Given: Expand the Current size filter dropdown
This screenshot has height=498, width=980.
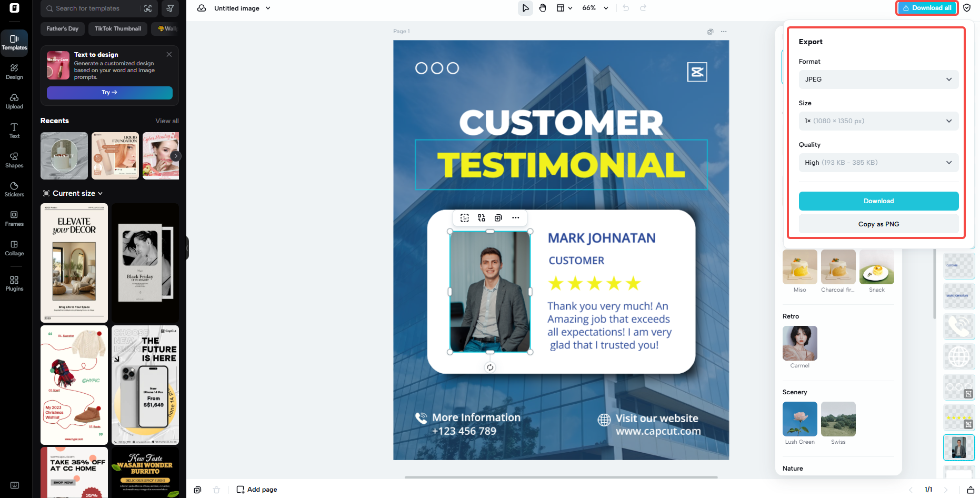Looking at the screenshot, I should pyautogui.click(x=73, y=193).
